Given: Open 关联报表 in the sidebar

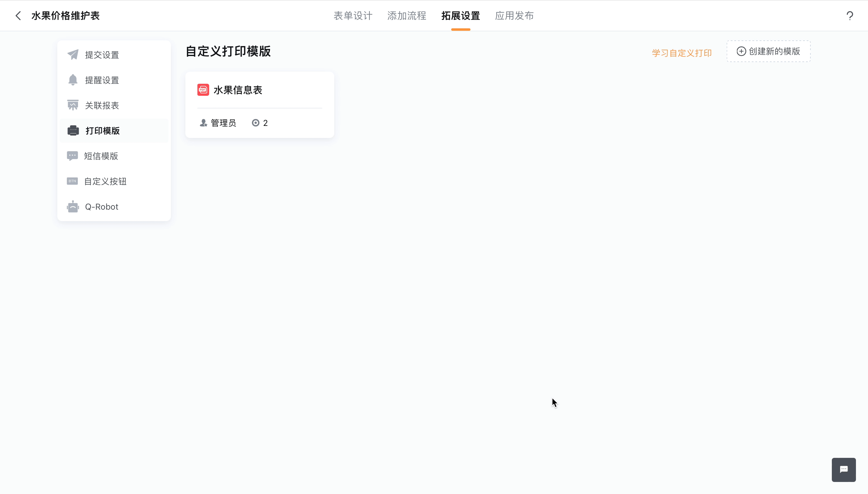Looking at the screenshot, I should (x=114, y=105).
